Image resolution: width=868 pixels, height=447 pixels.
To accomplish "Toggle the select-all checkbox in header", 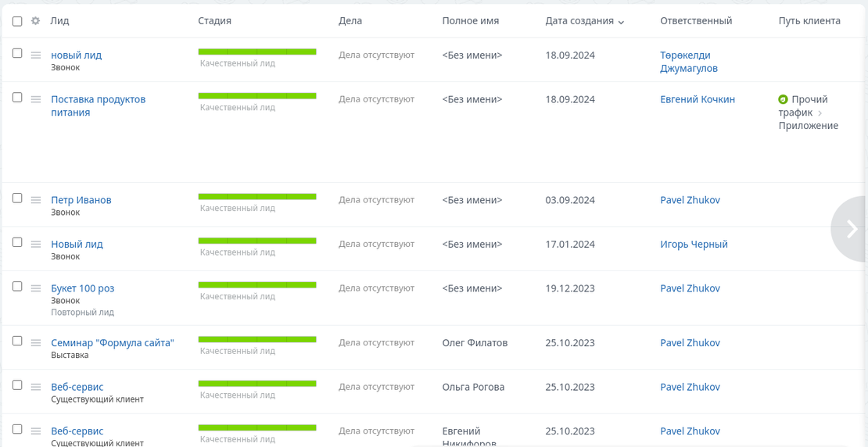I will pos(17,21).
